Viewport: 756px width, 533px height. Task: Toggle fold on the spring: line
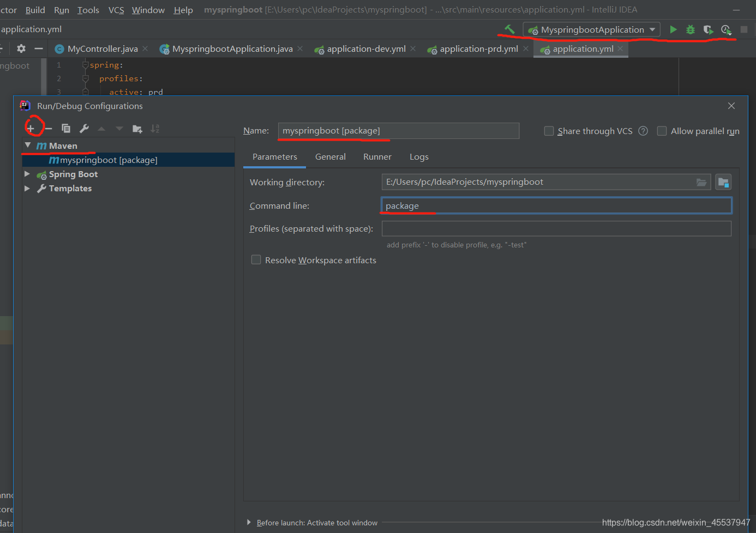[x=85, y=65]
